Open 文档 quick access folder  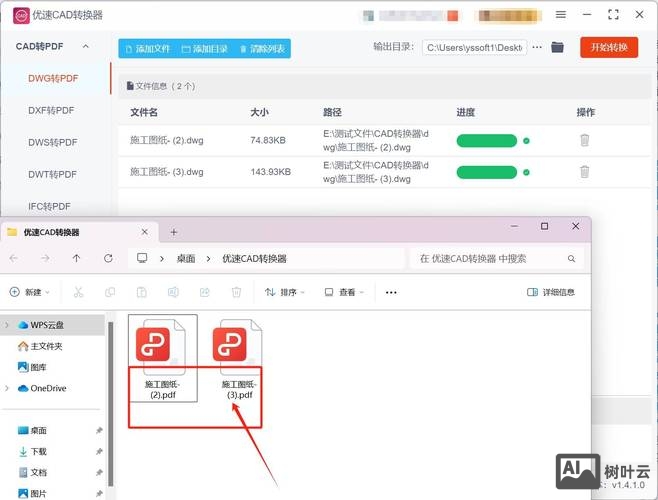32,472
